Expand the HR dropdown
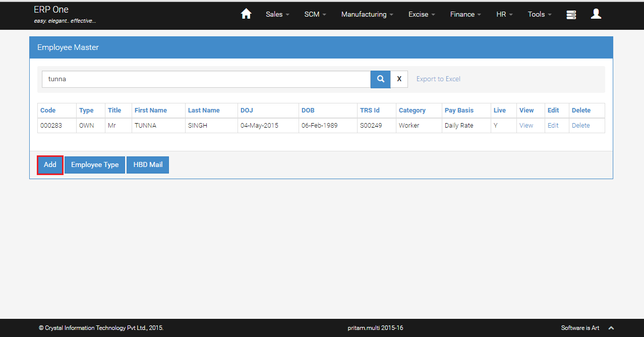 click(x=504, y=14)
